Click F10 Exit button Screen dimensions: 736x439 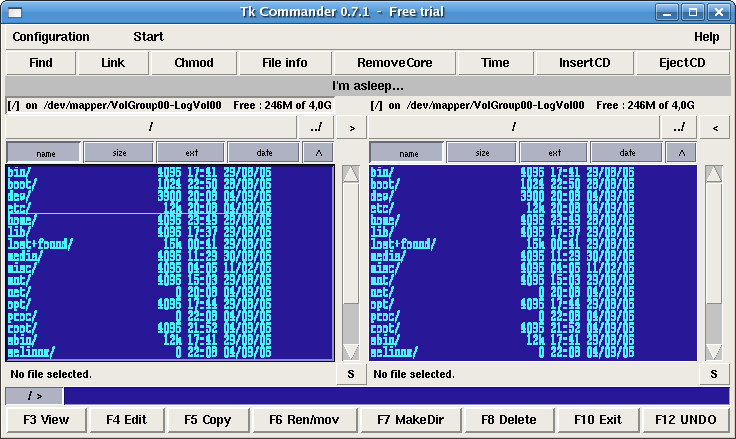598,420
